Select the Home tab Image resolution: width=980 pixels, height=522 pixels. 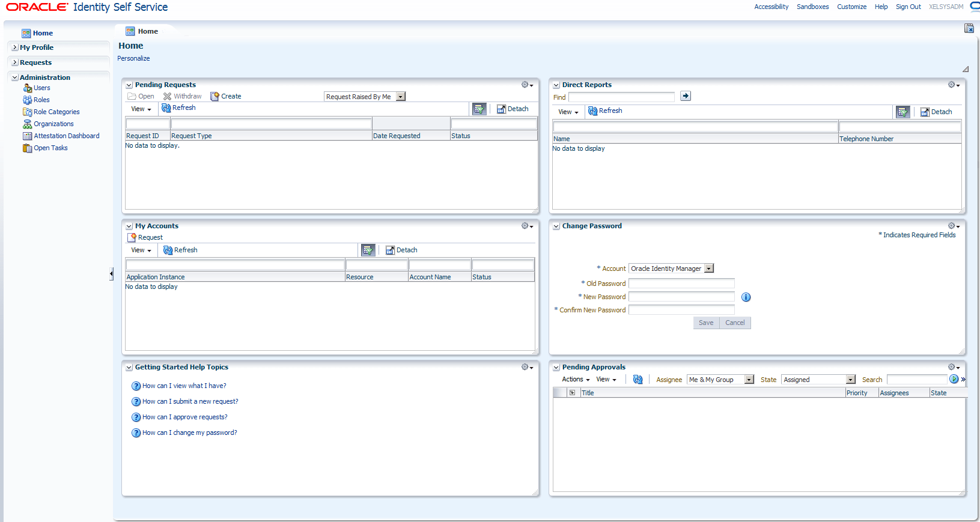tap(142, 31)
